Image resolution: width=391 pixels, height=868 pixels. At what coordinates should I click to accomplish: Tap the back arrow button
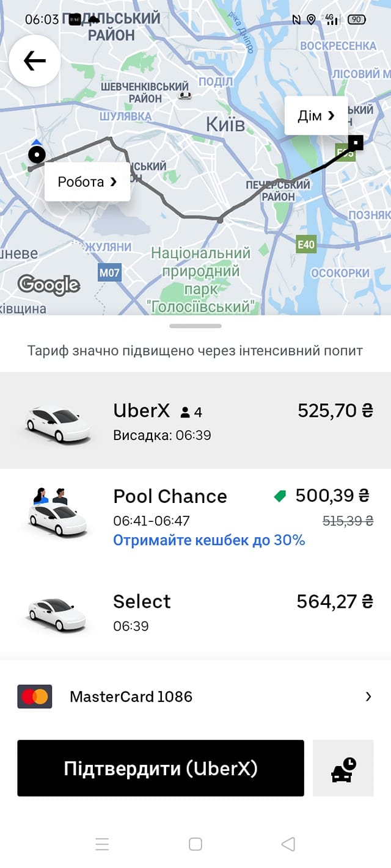coord(35,60)
